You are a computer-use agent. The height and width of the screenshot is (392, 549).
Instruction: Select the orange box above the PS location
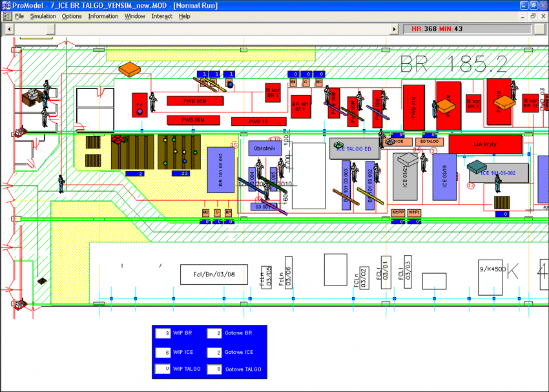click(129, 69)
